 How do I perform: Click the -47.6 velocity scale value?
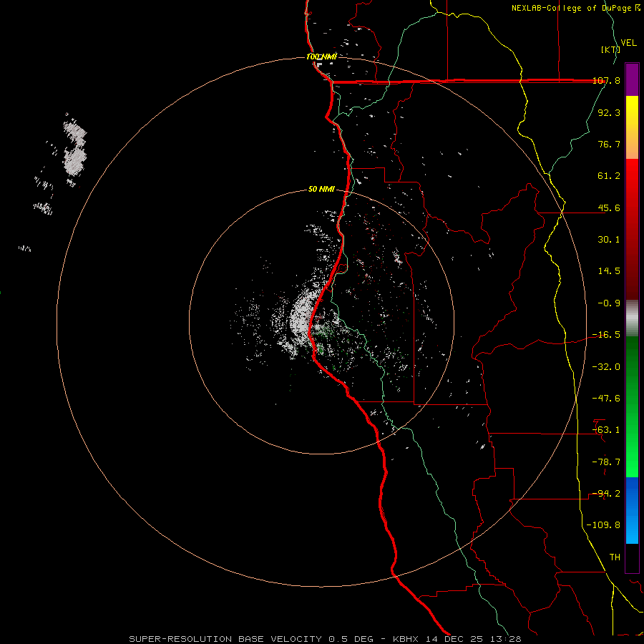coord(606,399)
